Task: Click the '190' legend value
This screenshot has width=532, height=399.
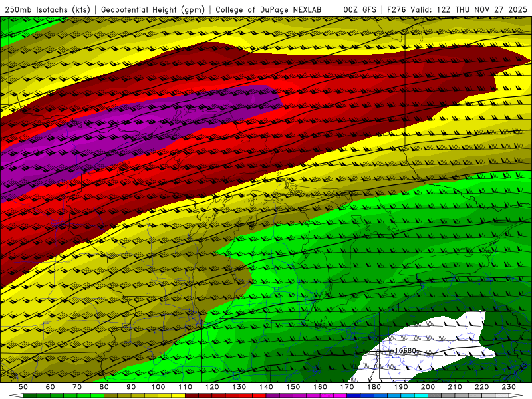Action: click(x=401, y=387)
